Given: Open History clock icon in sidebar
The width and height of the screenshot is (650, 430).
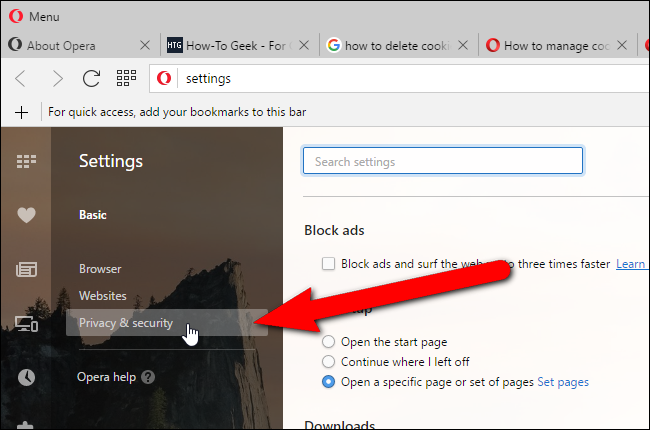Looking at the screenshot, I should 26,377.
